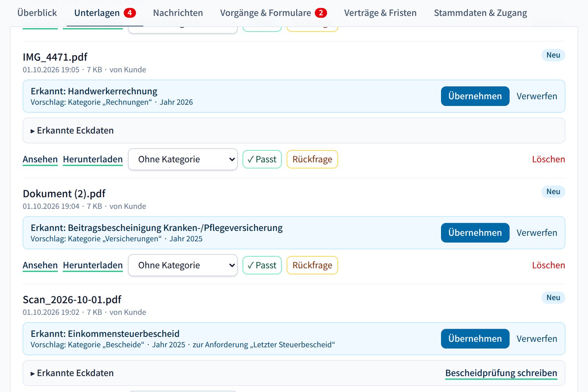Accept Handwerkerrechnung suggestion with Übernehmen

point(475,96)
